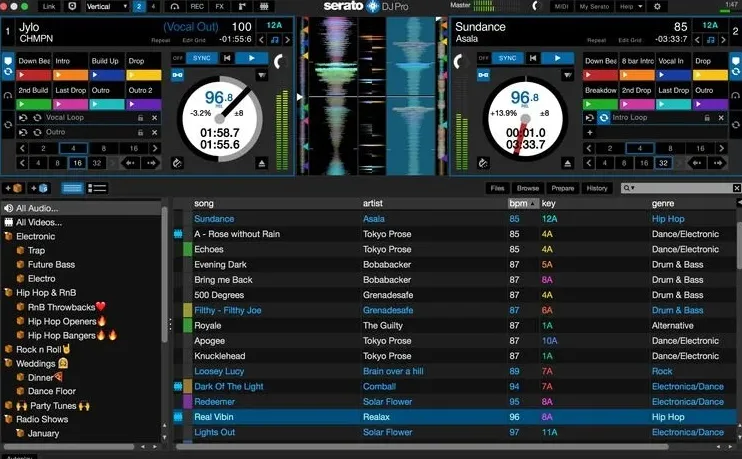Switch to 4 deck layout
The height and width of the screenshot is (459, 742).
(x=153, y=7)
